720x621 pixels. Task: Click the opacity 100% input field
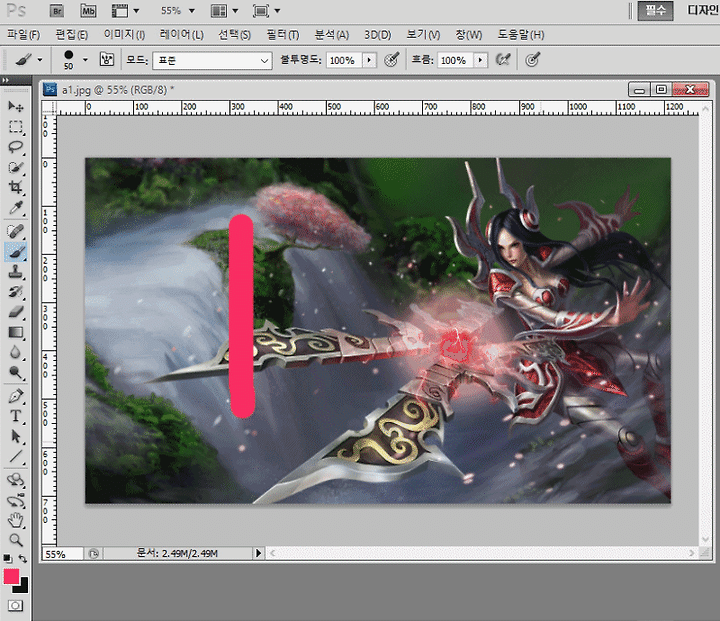344,60
